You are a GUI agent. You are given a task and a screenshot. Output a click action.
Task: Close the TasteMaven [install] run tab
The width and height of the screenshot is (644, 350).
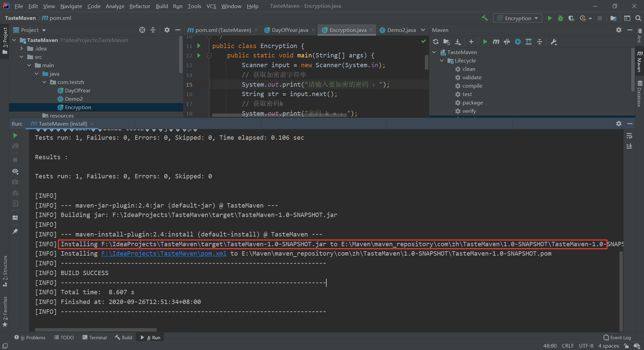pos(92,124)
